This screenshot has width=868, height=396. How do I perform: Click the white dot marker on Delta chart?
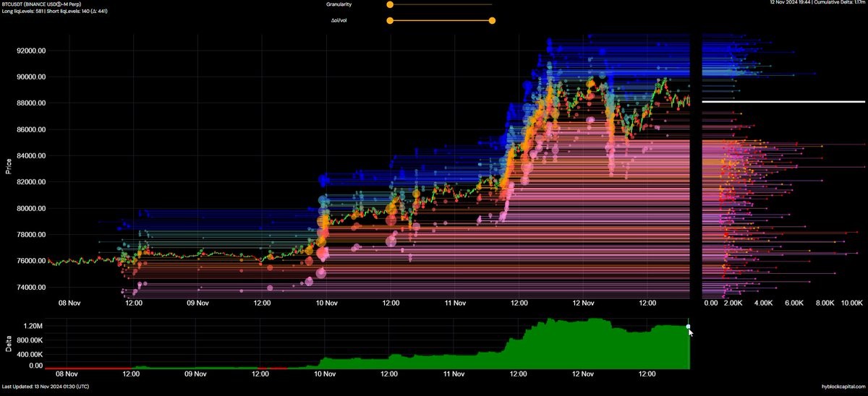[x=689, y=327]
